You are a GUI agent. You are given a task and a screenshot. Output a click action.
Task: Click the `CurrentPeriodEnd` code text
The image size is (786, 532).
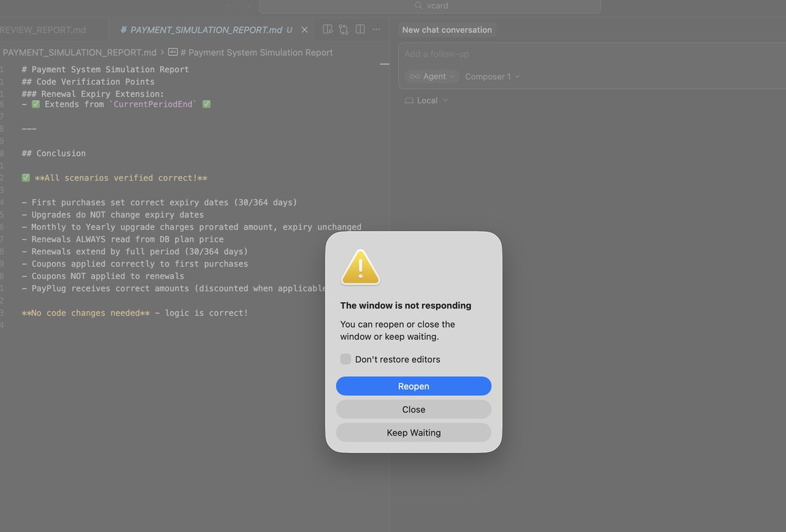coord(153,104)
